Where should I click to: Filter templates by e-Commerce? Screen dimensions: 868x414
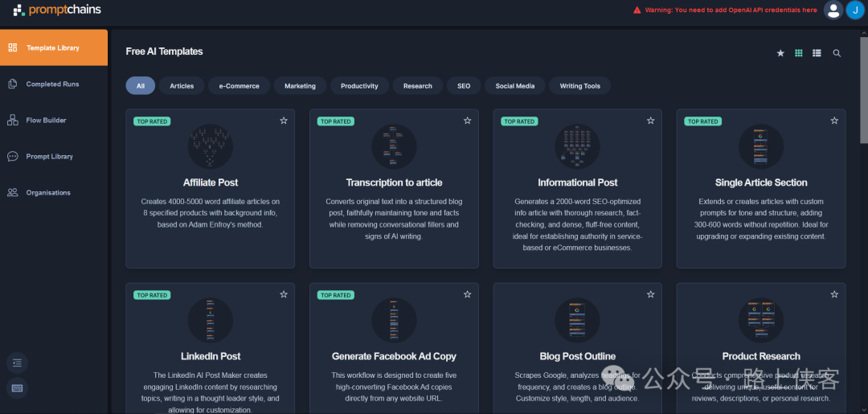(x=240, y=86)
